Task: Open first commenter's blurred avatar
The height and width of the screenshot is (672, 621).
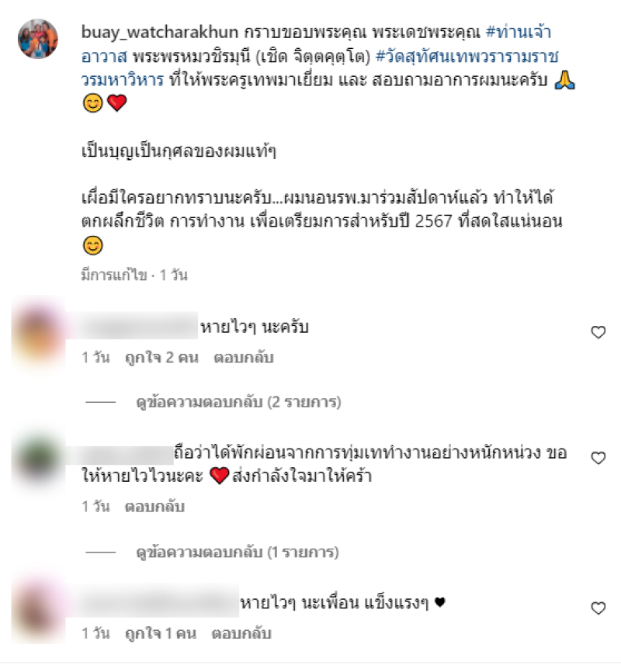Action: pos(38,334)
